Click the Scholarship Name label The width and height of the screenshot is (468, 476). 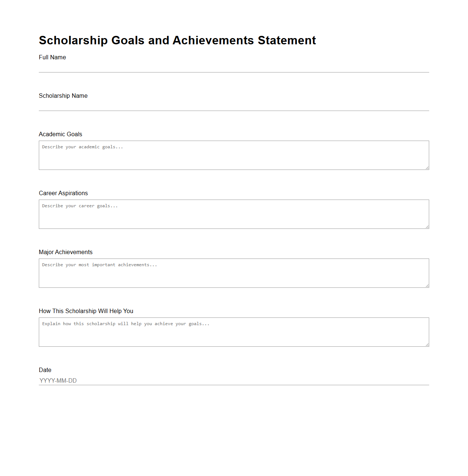[x=63, y=96]
